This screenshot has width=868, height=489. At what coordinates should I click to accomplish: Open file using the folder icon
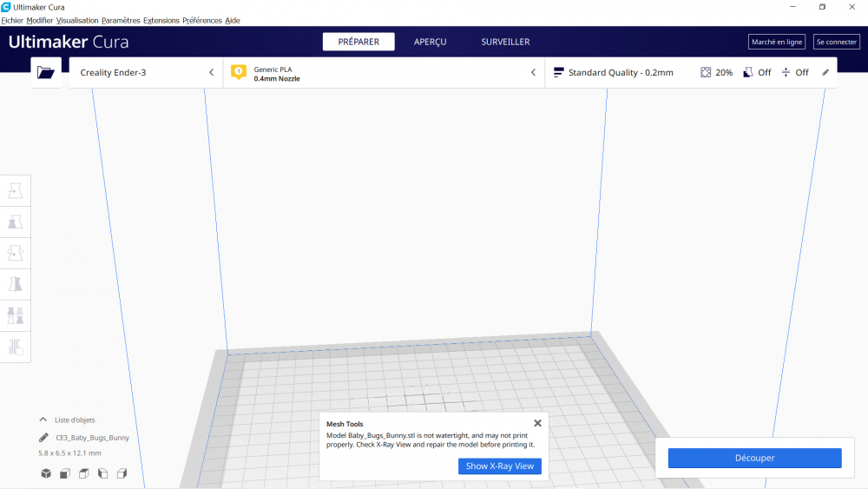pyautogui.click(x=46, y=73)
